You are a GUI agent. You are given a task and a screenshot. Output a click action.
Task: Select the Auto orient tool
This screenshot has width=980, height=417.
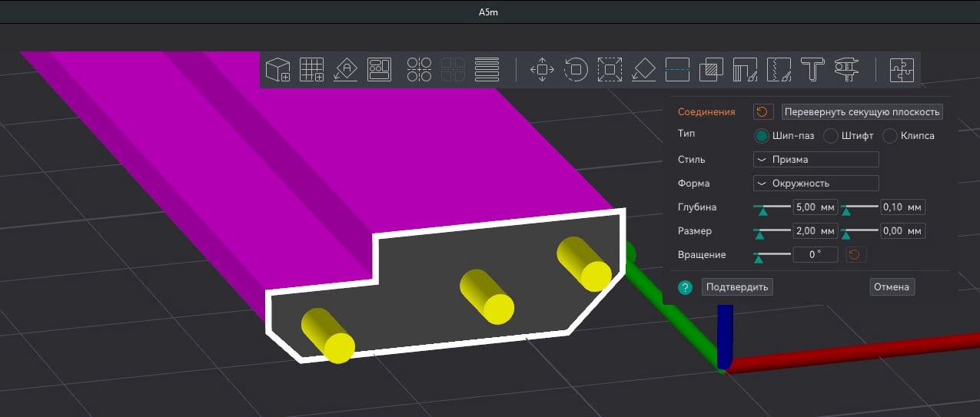click(345, 70)
